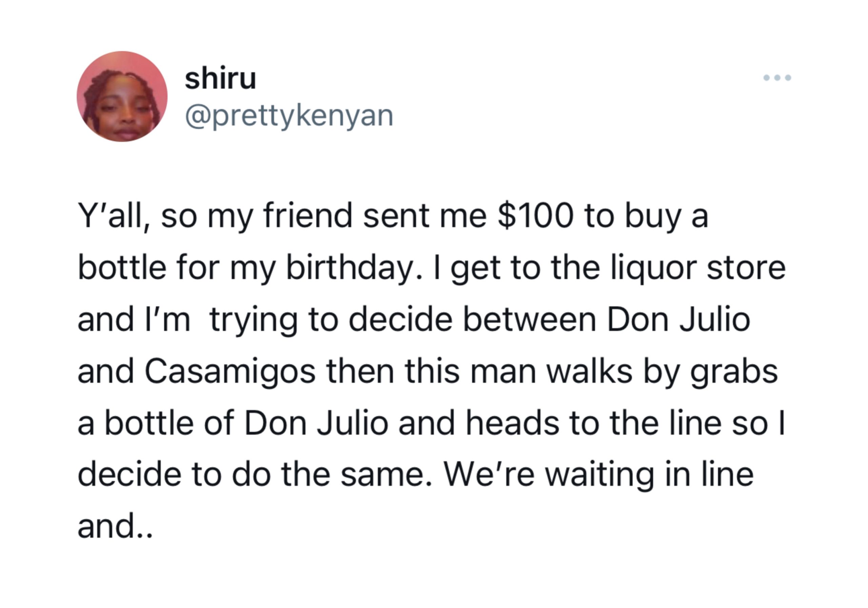Click the word "trying" in the tweet
The width and height of the screenshot is (868, 608).
[x=253, y=320]
